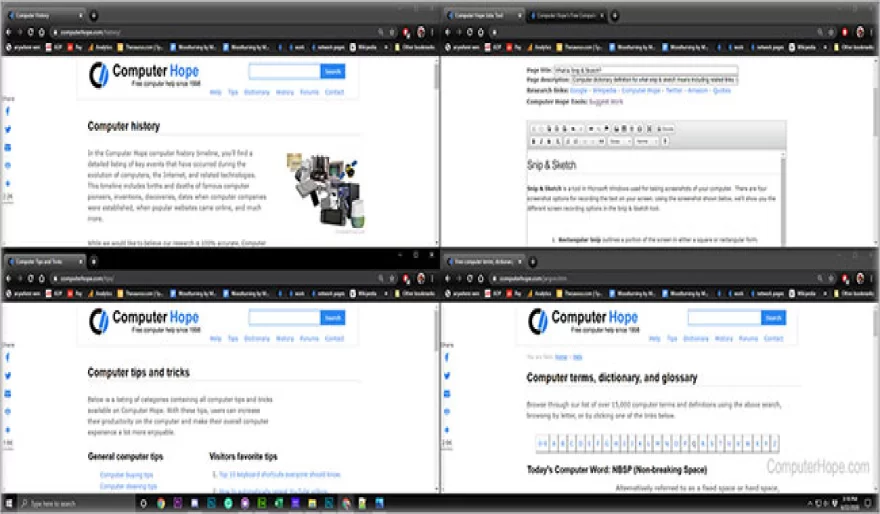Open the Top 10 keyboard shortcuts link
The image size is (880, 514).
click(279, 475)
